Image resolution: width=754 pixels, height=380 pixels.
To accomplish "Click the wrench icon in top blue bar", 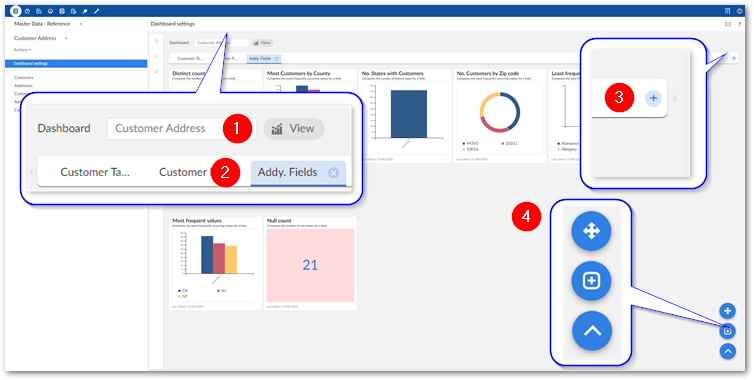I will [x=97, y=11].
